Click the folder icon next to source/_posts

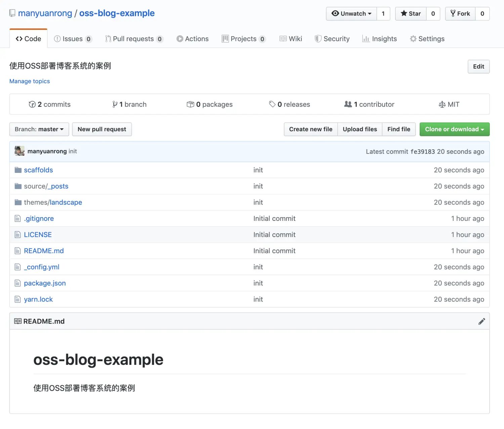point(18,186)
